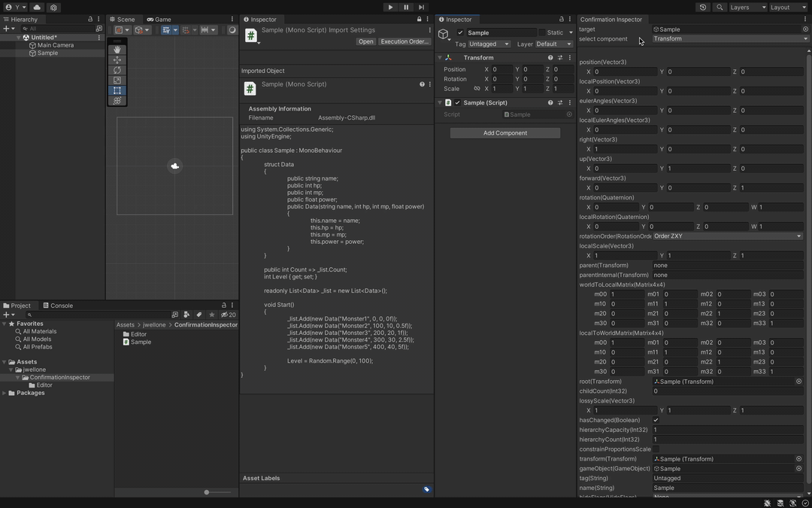Select the Scale tool in Scene toolbar

pos(117,81)
